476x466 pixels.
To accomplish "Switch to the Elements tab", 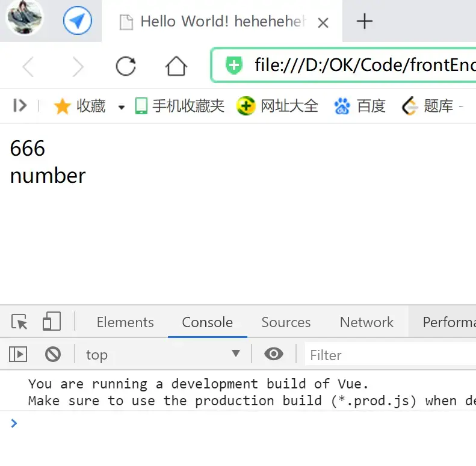I will click(125, 322).
